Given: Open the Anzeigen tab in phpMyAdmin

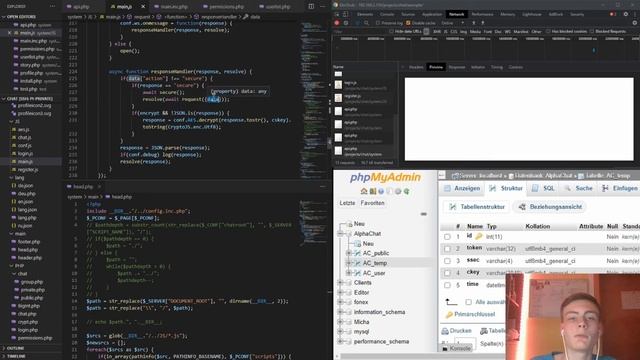Looking at the screenshot, I should (462, 188).
